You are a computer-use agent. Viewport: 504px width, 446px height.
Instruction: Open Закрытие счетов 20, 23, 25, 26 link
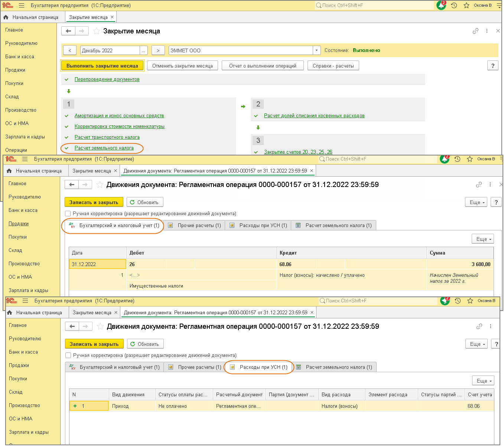click(x=298, y=152)
